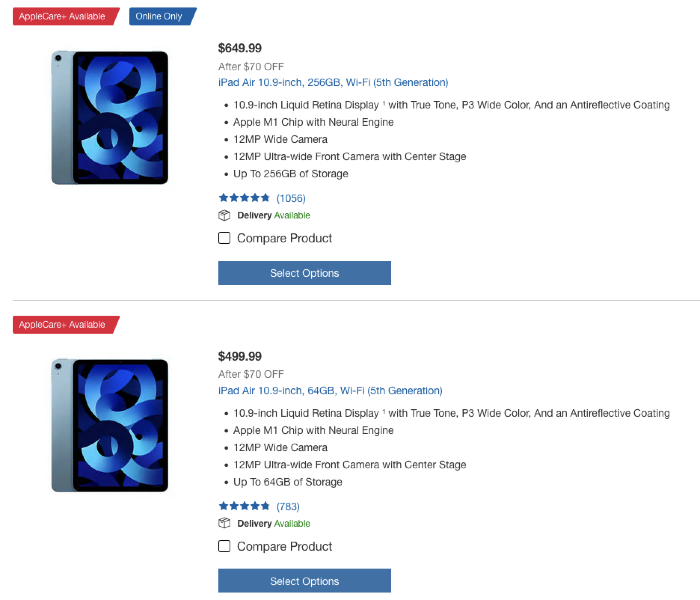Image resolution: width=700 pixels, height=600 pixels.
Task: Click the $499.99 price text
Action: 240,356
